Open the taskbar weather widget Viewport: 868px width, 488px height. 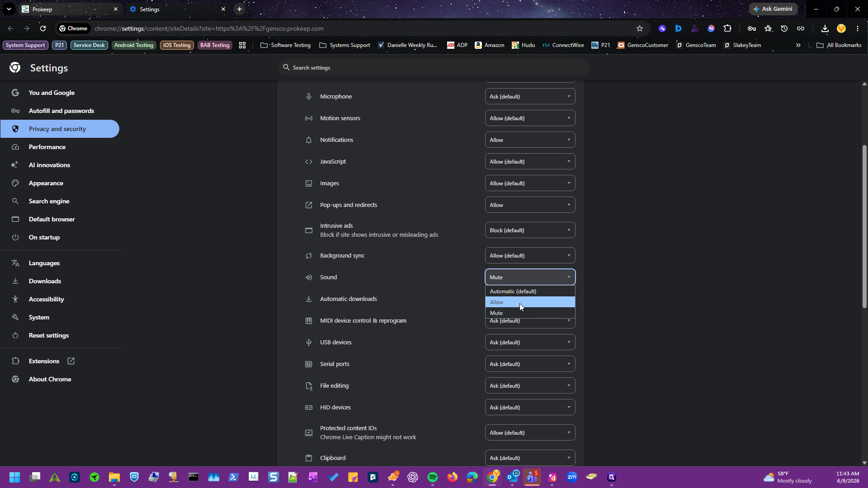click(788, 477)
